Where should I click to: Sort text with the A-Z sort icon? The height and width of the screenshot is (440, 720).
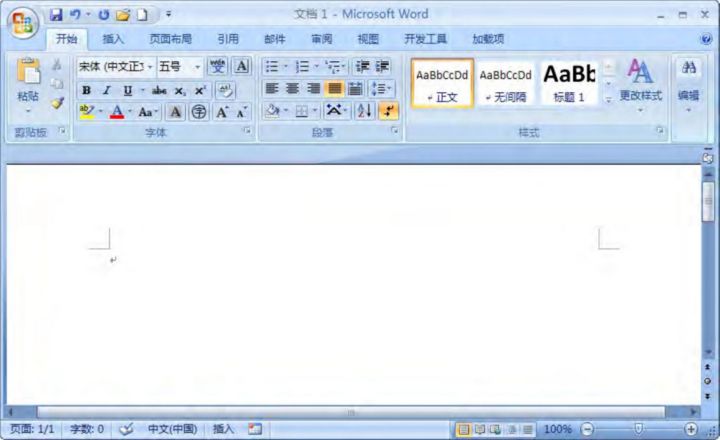pyautogui.click(x=365, y=111)
